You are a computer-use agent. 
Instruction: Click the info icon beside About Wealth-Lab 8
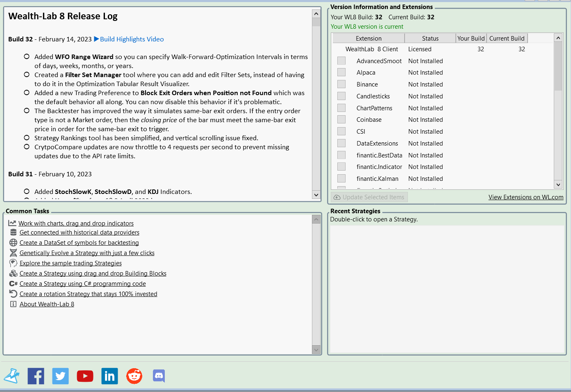[14, 304]
